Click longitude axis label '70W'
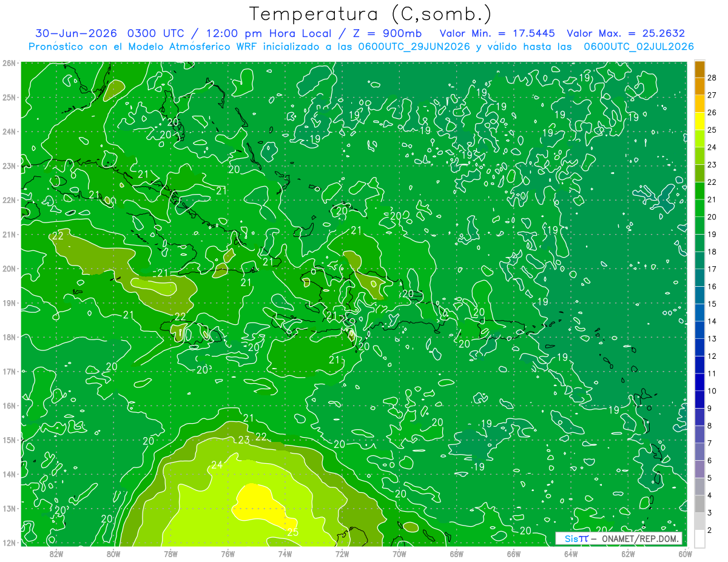 399,553
